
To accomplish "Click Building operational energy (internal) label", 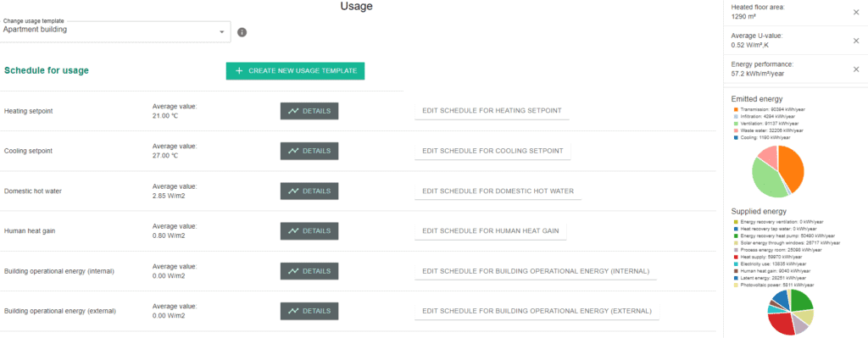I will coord(58,271).
